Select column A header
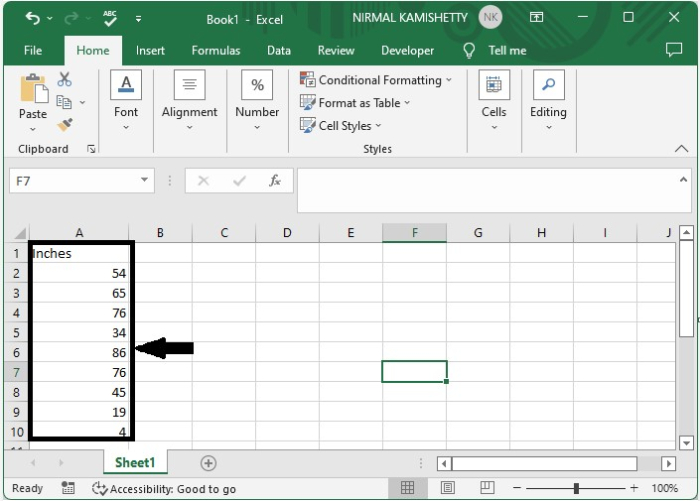Viewport: 700px width, 501px height. click(x=79, y=233)
